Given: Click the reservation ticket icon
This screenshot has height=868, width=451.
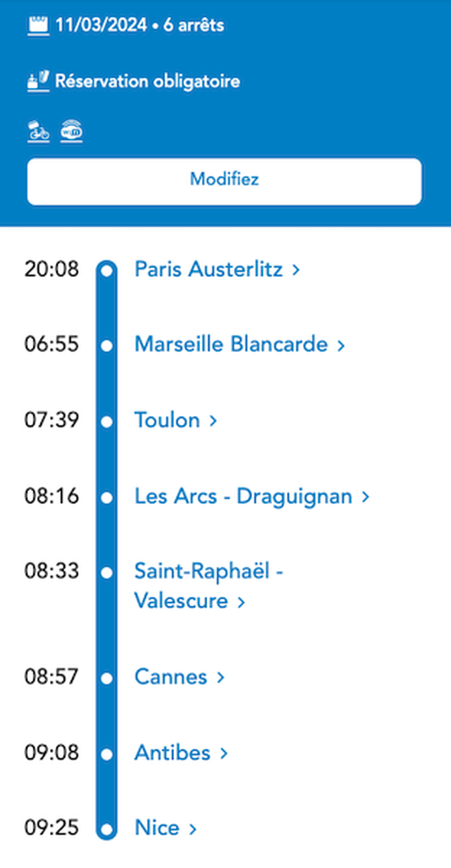Looking at the screenshot, I should point(38,81).
